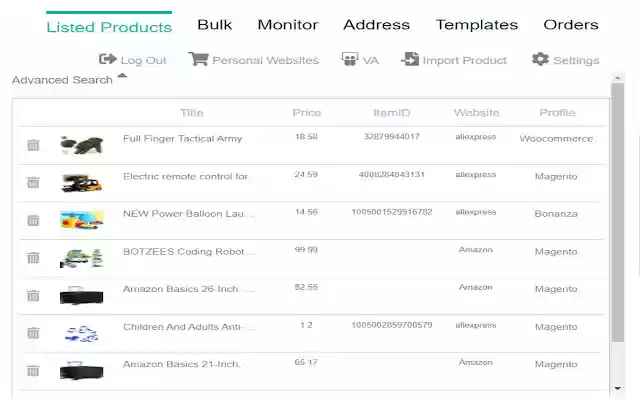Viewport: 640px width, 400px height.
Task: Open the Bulk tab
Action: click(215, 25)
